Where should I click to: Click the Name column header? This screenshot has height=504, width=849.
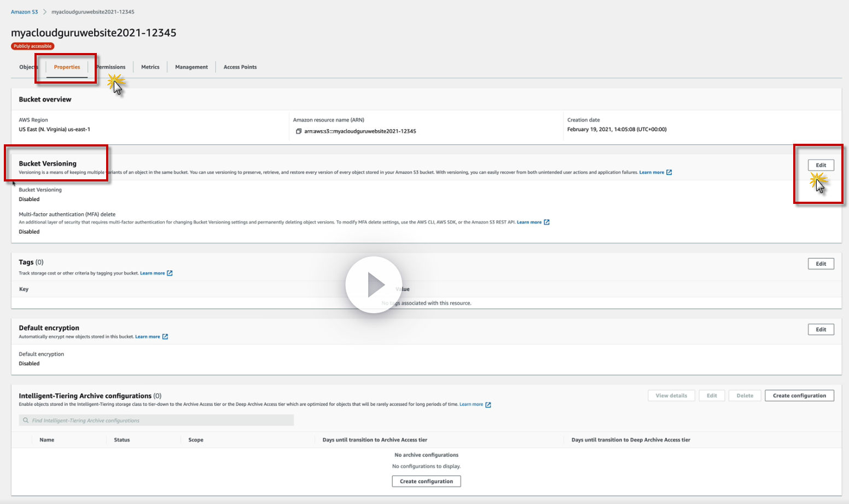coord(47,440)
